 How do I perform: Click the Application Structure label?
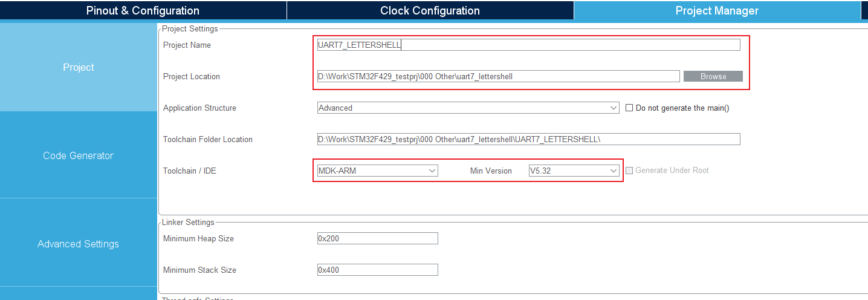[199, 108]
